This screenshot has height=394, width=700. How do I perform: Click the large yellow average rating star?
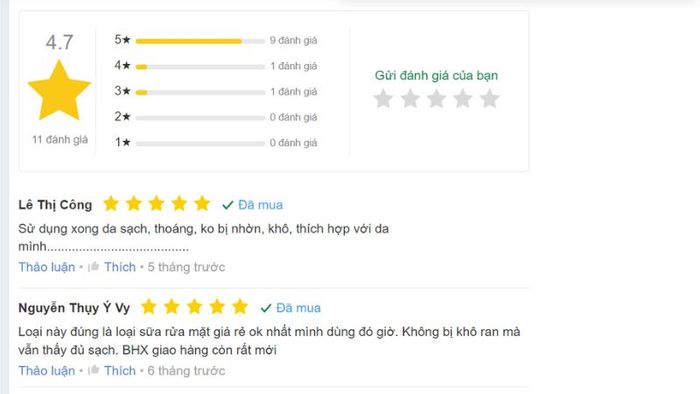[x=59, y=91]
